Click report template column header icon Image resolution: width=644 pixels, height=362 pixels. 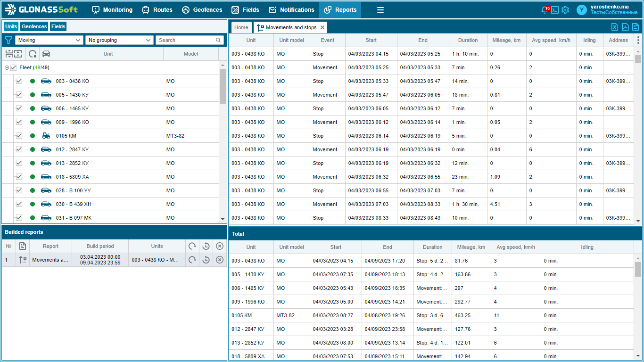point(23,246)
